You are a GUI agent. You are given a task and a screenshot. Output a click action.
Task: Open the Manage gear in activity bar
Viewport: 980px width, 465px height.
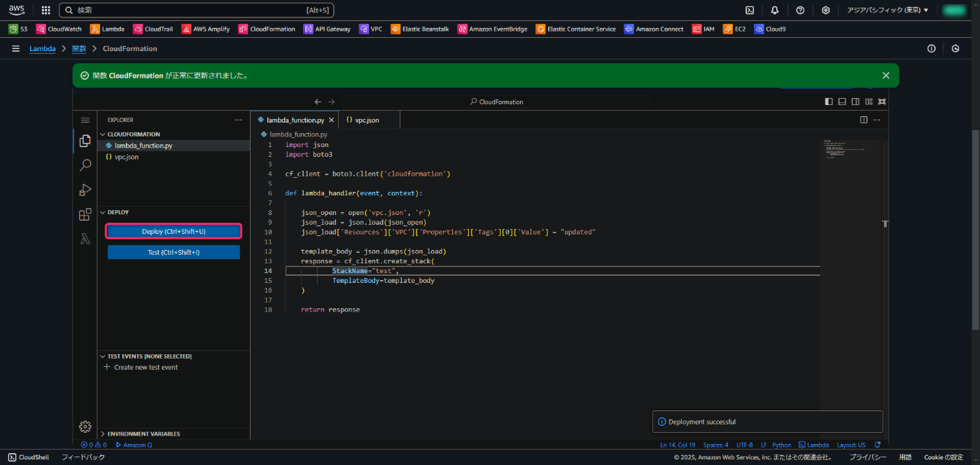point(85,426)
